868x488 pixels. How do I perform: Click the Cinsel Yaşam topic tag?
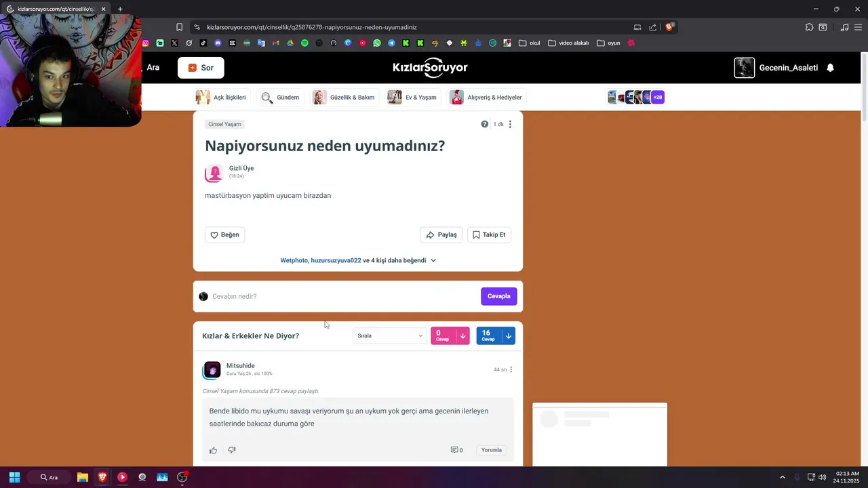[x=225, y=124]
